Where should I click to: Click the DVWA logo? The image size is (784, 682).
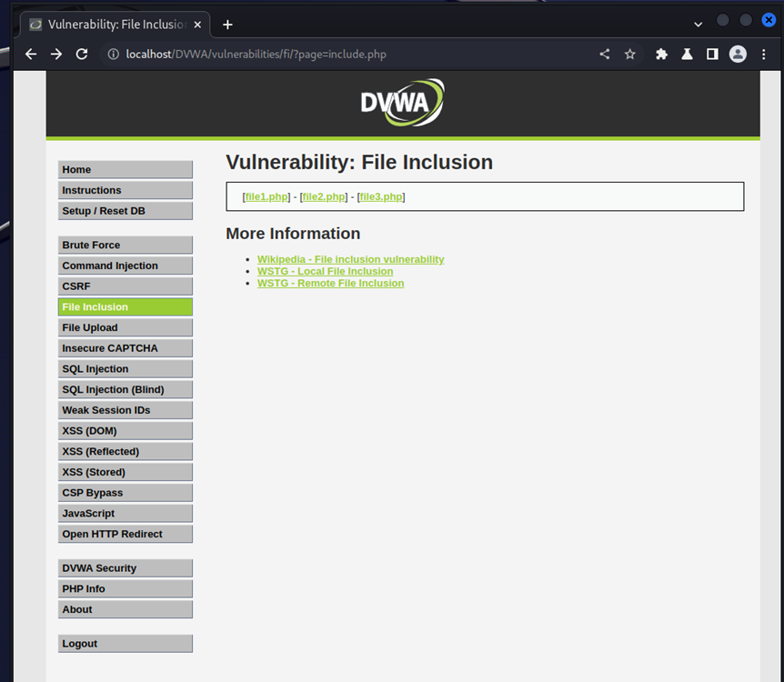pos(403,103)
